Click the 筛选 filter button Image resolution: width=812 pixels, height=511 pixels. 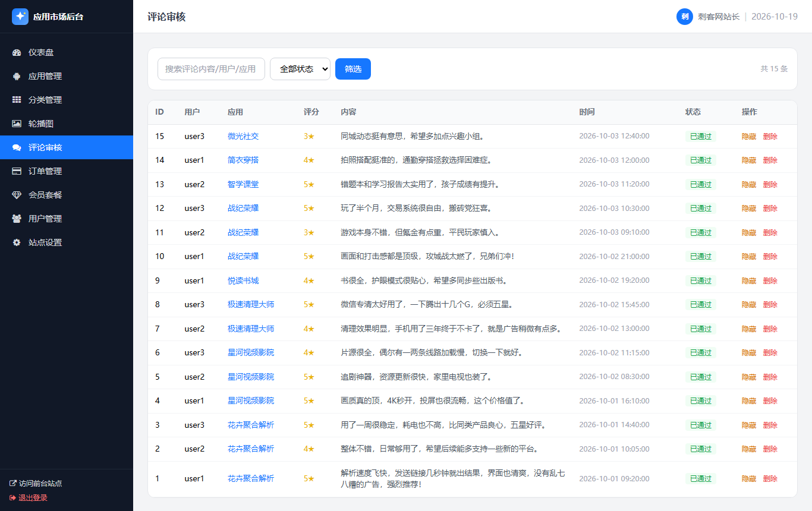coord(353,69)
